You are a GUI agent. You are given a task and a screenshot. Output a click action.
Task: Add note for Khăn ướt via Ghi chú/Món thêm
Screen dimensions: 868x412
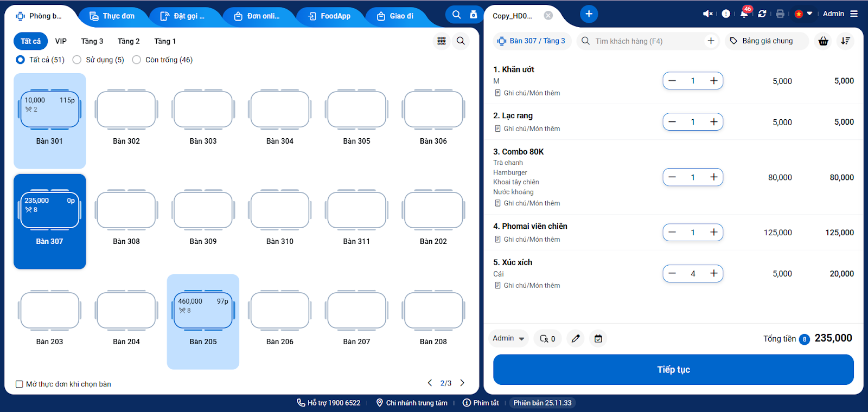point(527,93)
